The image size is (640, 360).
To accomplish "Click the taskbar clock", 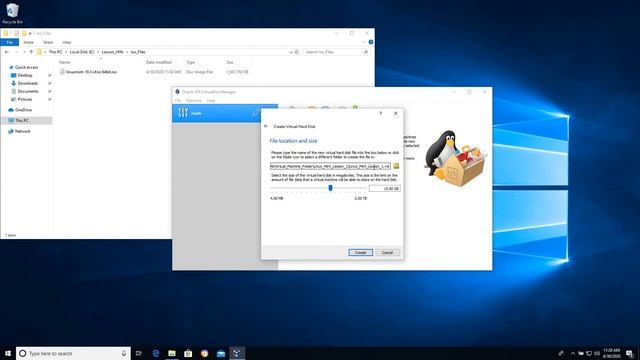I will click(x=611, y=353).
